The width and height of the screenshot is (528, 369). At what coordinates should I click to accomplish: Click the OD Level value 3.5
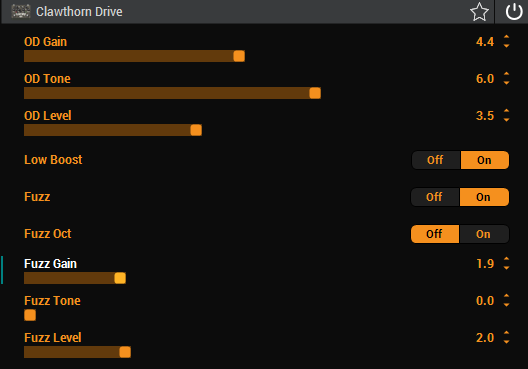click(x=485, y=116)
